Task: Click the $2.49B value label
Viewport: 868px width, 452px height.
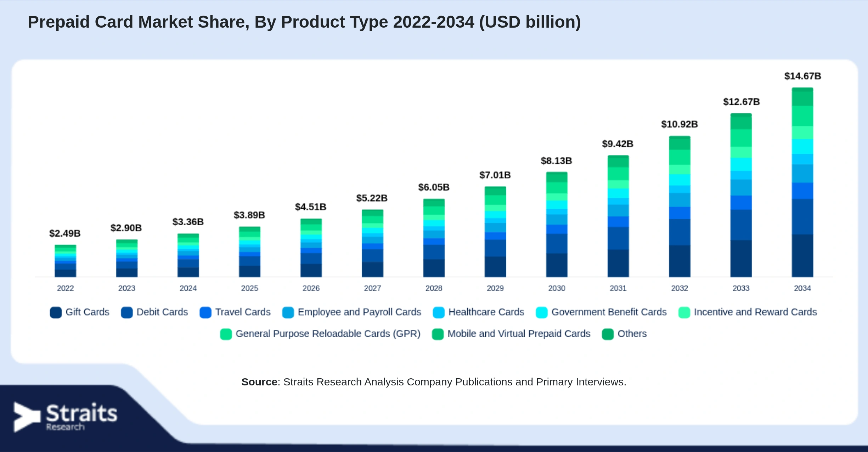Action: point(65,233)
